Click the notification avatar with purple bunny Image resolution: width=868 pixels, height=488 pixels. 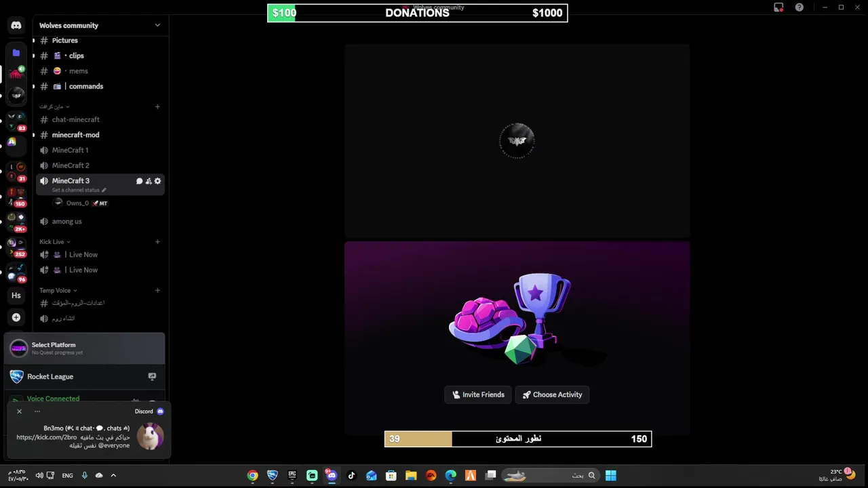150,436
